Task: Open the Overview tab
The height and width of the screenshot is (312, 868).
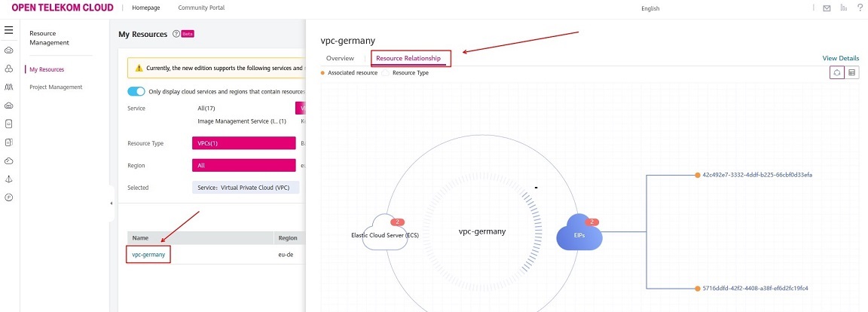Action: tap(340, 58)
